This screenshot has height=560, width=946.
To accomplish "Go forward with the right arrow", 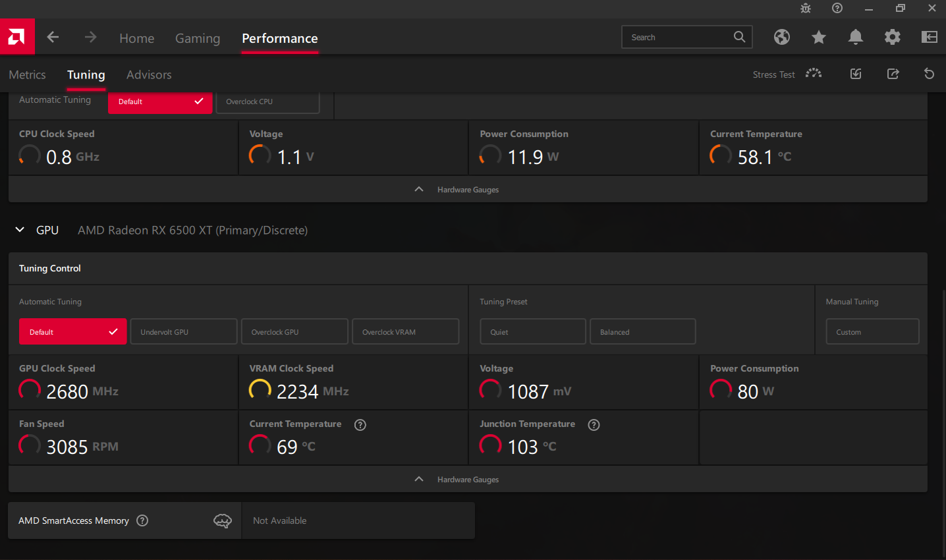I will (x=91, y=38).
